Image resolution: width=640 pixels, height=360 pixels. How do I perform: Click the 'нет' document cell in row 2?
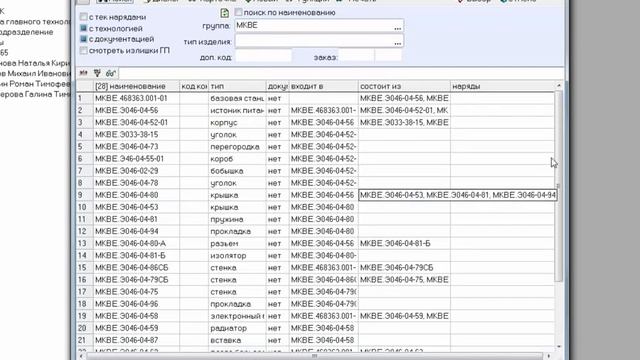tap(278, 111)
